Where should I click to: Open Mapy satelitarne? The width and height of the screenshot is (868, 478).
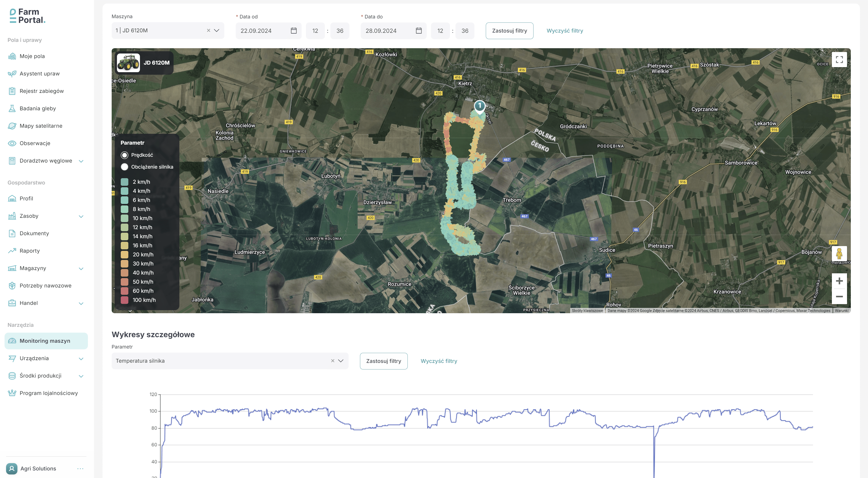coord(41,126)
